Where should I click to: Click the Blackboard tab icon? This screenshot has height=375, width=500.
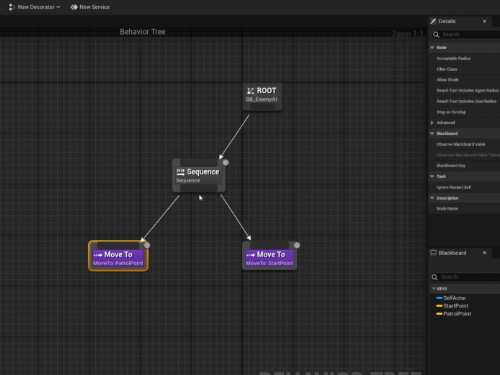click(x=433, y=253)
